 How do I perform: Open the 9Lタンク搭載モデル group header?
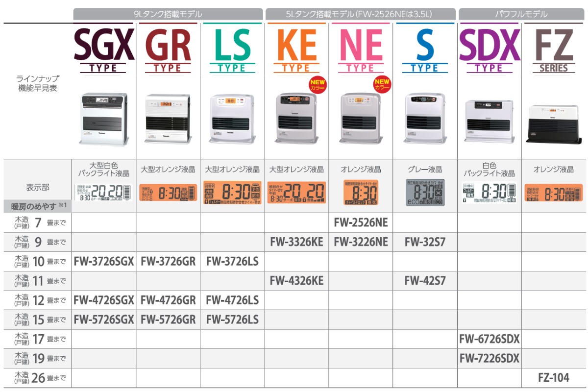click(168, 15)
